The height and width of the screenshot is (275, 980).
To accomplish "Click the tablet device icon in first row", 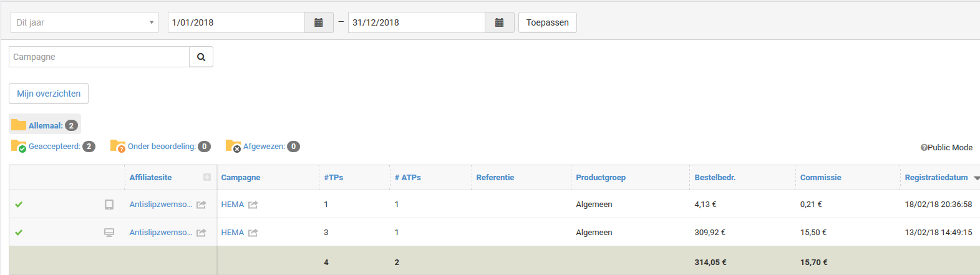I will 109,205.
